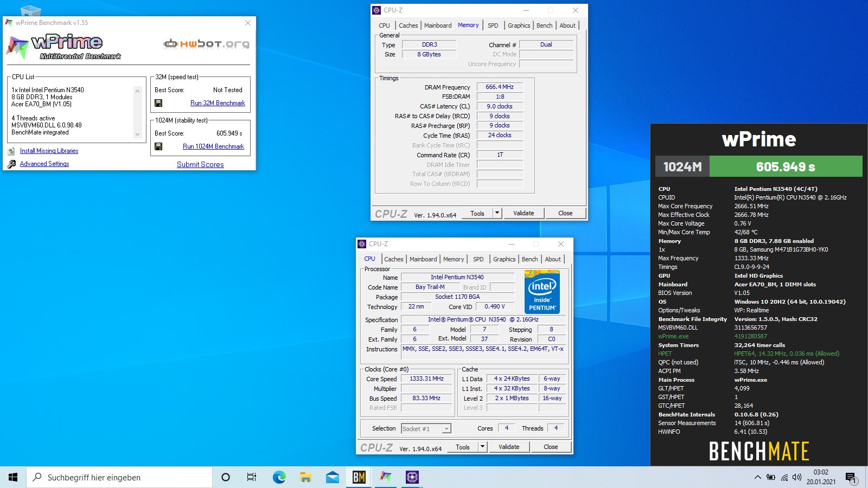Open the notification center icon
Image resolution: width=868 pixels, height=488 pixels.
click(x=851, y=478)
